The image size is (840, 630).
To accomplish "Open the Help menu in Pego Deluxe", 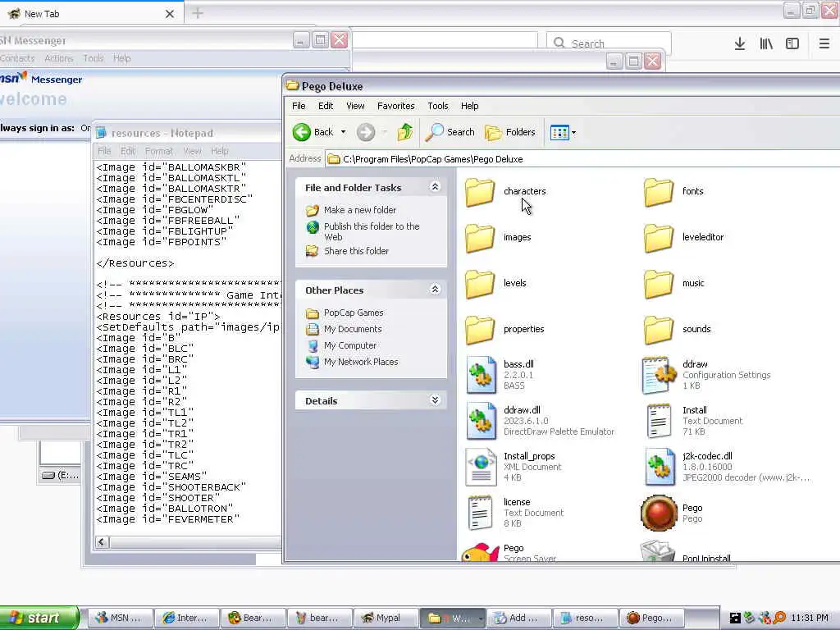I will [469, 106].
